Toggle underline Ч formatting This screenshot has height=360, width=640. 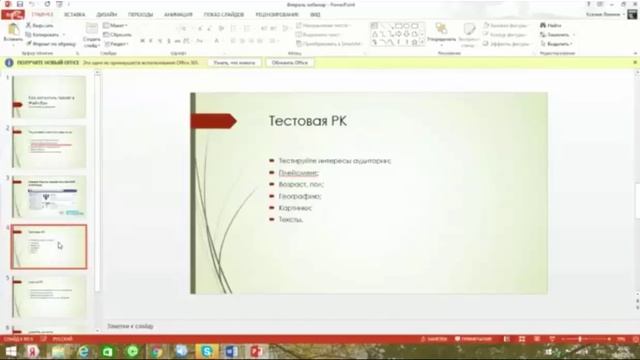click(x=160, y=41)
